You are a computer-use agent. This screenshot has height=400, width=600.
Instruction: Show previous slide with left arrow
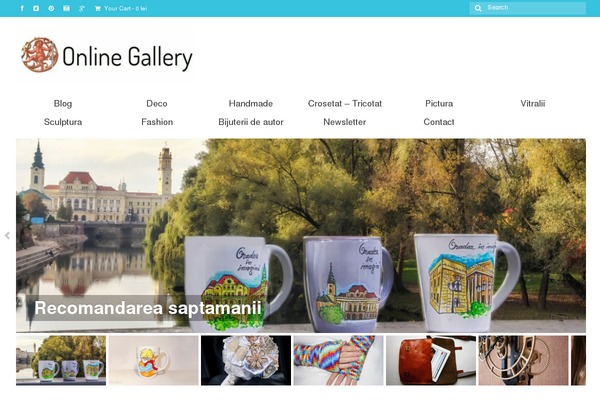tap(7, 235)
